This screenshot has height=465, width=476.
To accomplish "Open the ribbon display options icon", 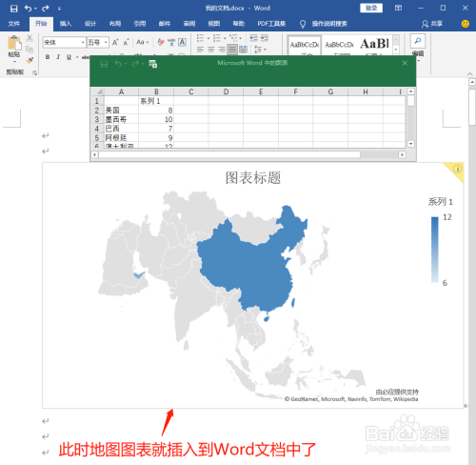I will click(x=398, y=8).
